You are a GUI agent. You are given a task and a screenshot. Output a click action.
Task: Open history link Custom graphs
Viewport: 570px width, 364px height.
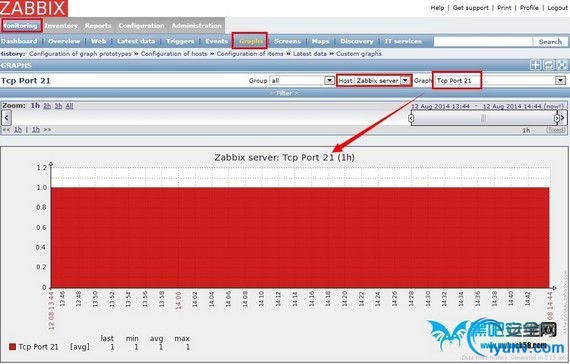358,54
